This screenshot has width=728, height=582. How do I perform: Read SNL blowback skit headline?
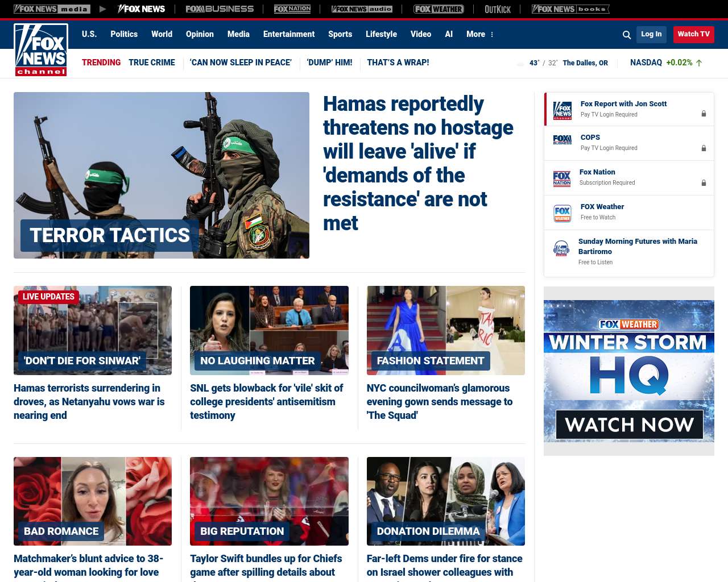pyautogui.click(x=267, y=402)
